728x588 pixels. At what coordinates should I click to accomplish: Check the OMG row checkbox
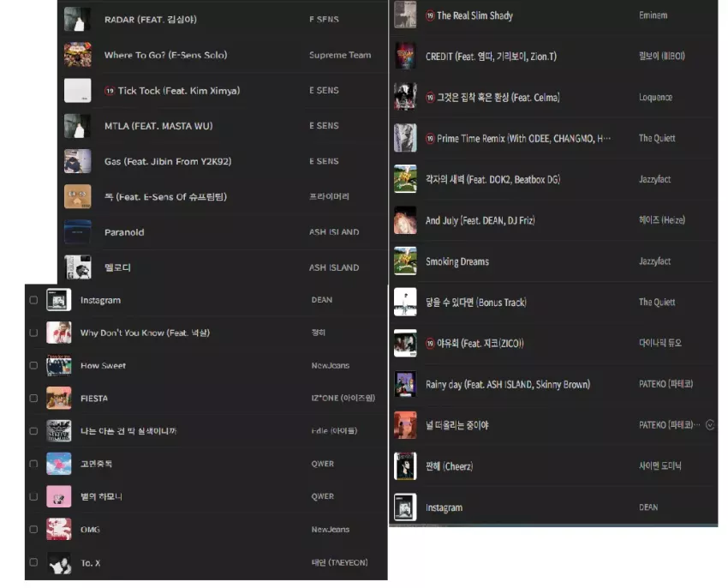pyautogui.click(x=33, y=530)
